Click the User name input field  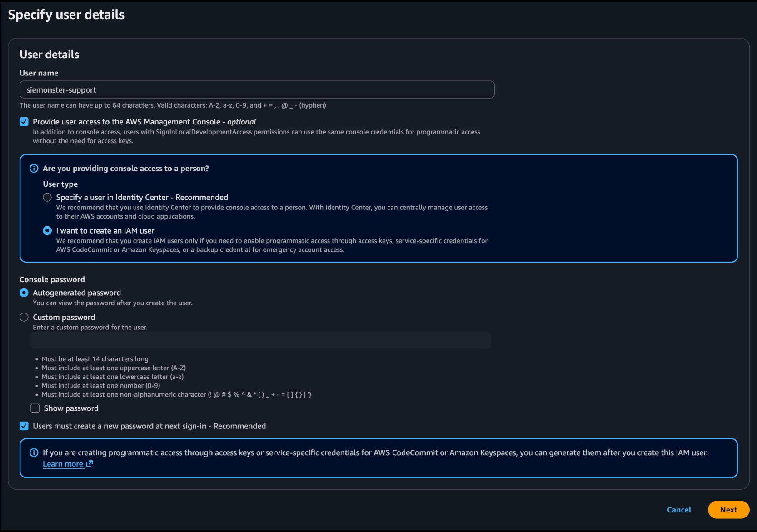pyautogui.click(x=257, y=90)
